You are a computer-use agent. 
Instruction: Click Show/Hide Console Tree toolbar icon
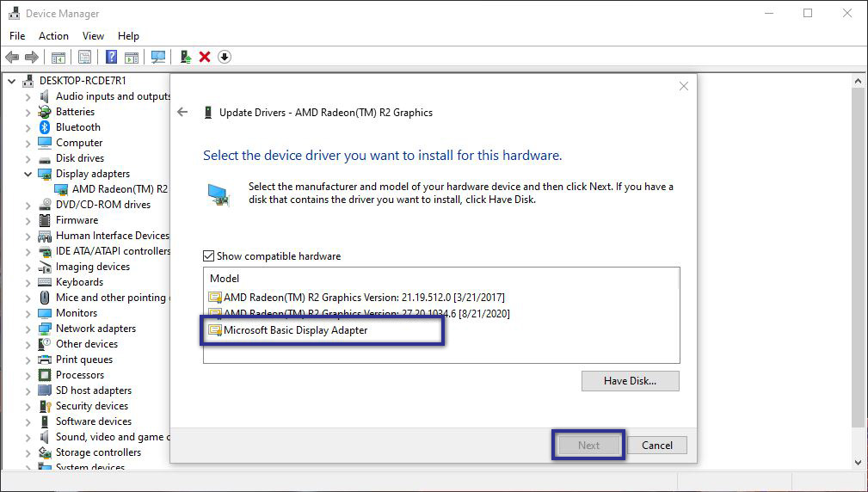(58, 57)
